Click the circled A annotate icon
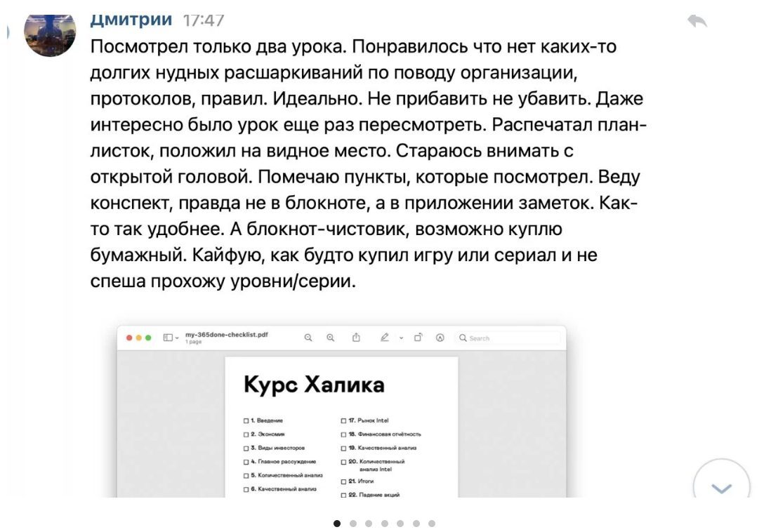 [x=440, y=338]
